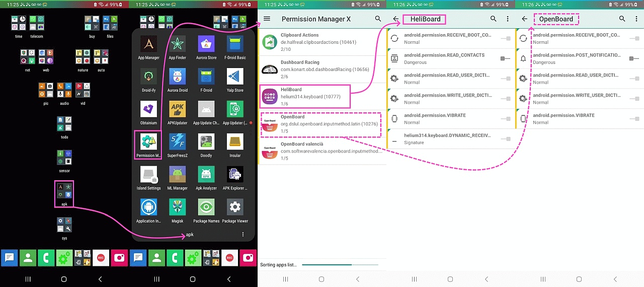This screenshot has height=287, width=644.
Task: Toggle READ_USER_DICTI… permission in HeliBoard
Action: pyautogui.click(x=506, y=79)
